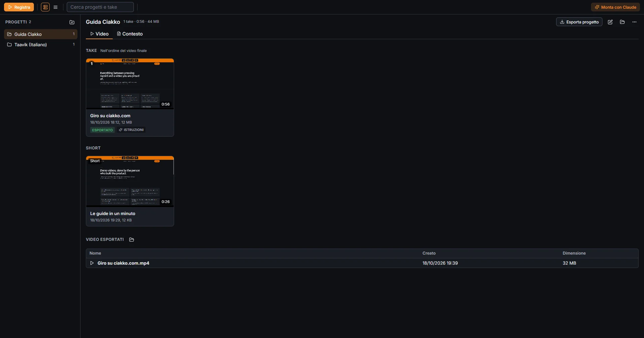
Task: Open exported videos folder icon
Action: click(131, 240)
